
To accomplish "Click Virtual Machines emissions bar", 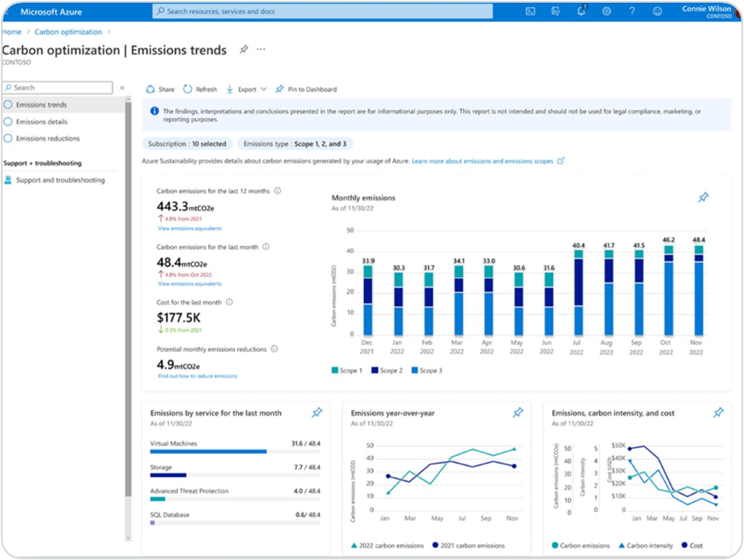I will (208, 451).
